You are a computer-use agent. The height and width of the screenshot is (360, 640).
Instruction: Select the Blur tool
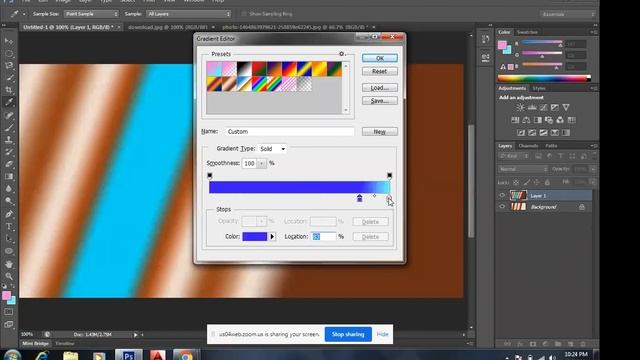pyautogui.click(x=9, y=189)
